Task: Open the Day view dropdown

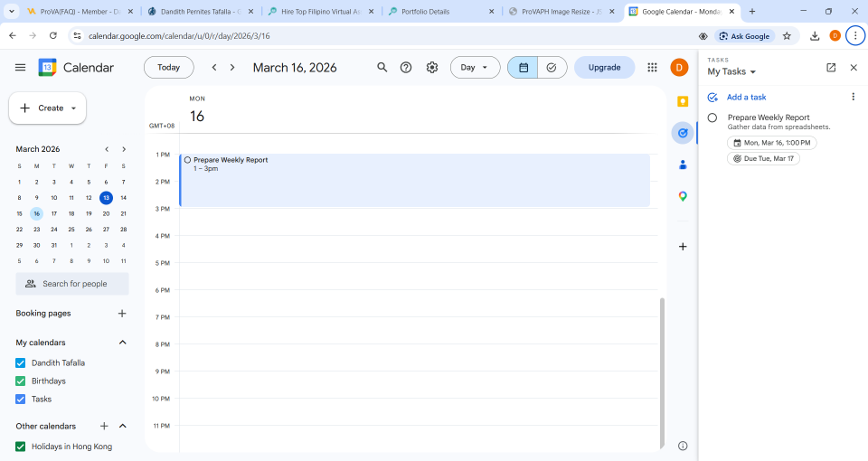Action: click(x=475, y=68)
